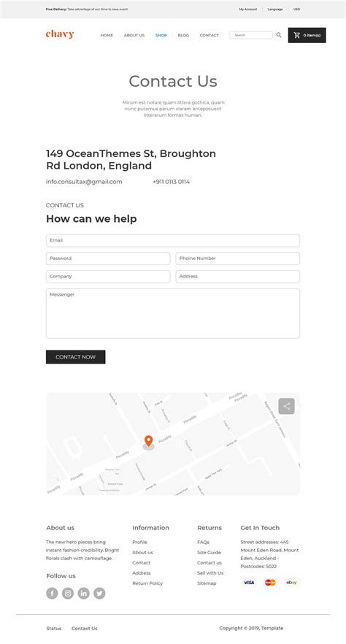Click the Visa payment logo
The image size is (346, 644).
coord(249,583)
